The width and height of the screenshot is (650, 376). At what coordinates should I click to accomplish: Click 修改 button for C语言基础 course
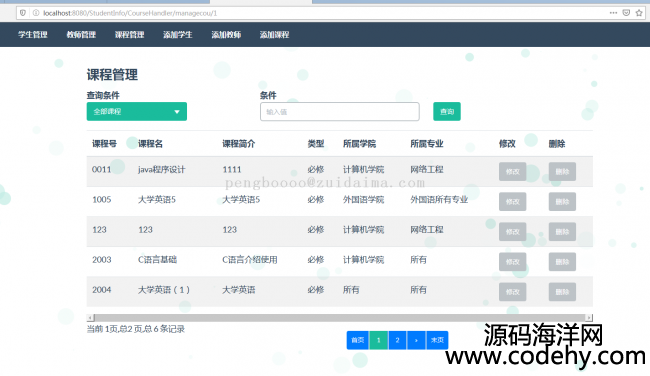coord(512,262)
